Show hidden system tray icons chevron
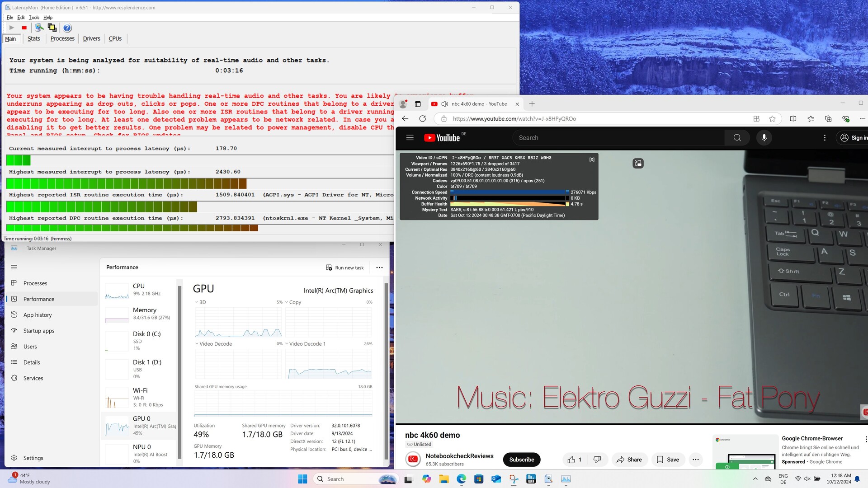Screen dimensions: 868x488 [755, 479]
